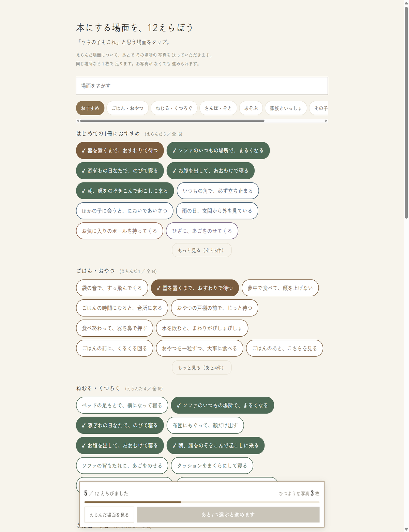Image resolution: width=409 pixels, height=532 pixels.
Task: Select the あそぶ category tab
Action: pos(251,108)
